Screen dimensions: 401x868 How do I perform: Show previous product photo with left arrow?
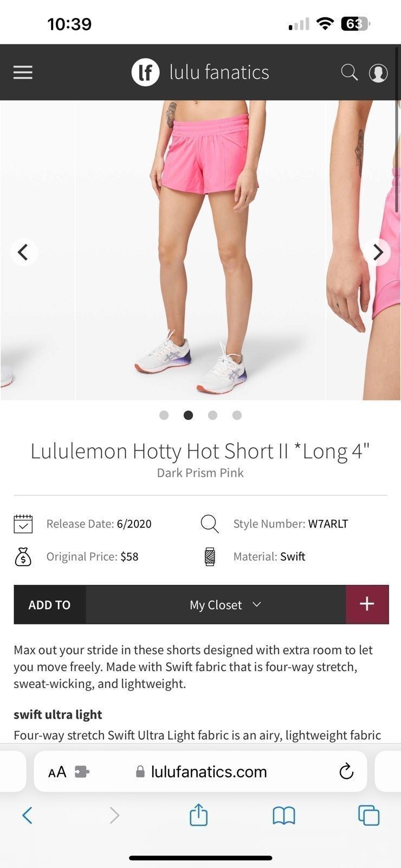23,252
